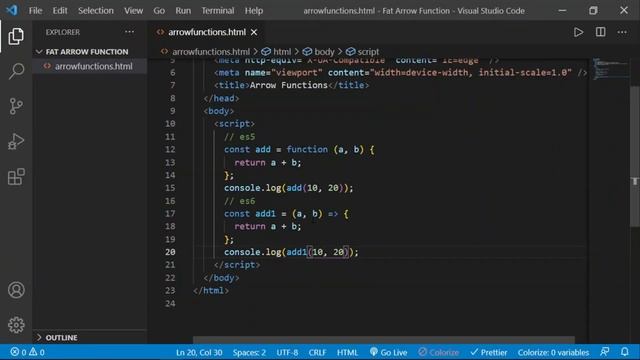
Task: Open the Terminal menu
Action: click(218, 10)
